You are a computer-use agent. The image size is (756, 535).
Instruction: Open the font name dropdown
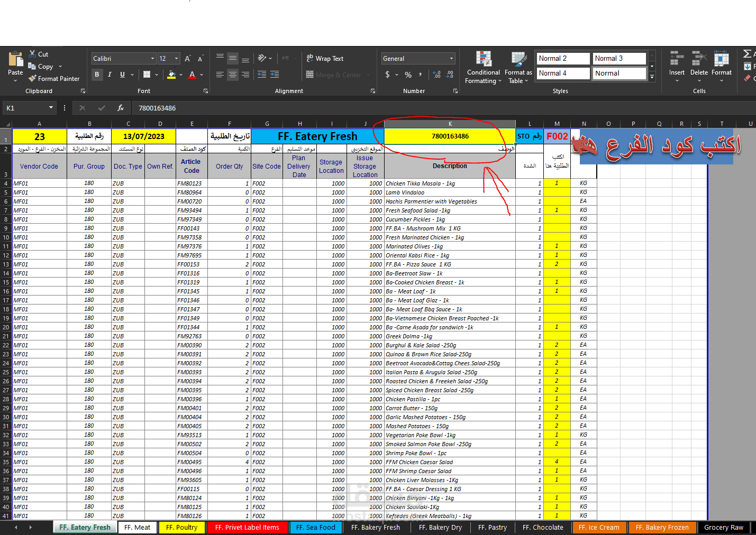152,59
